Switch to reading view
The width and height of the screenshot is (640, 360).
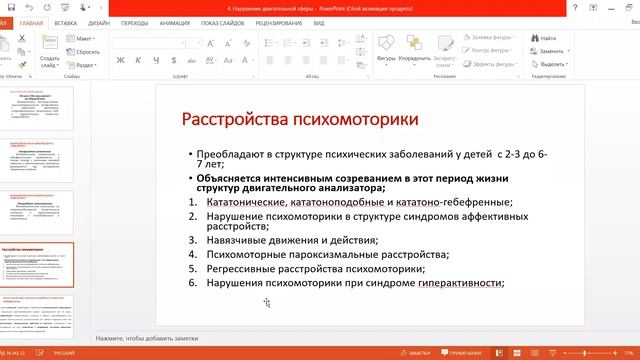(x=535, y=353)
